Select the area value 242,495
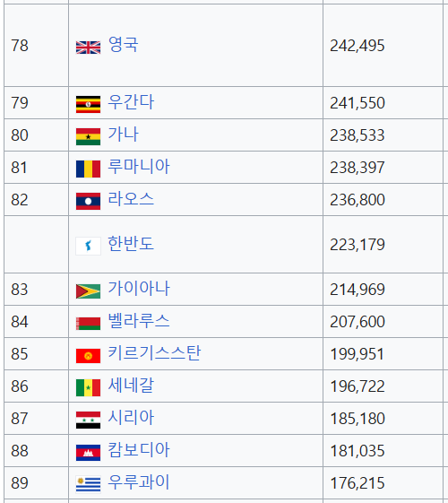This screenshot has width=448, height=503. [x=358, y=46]
